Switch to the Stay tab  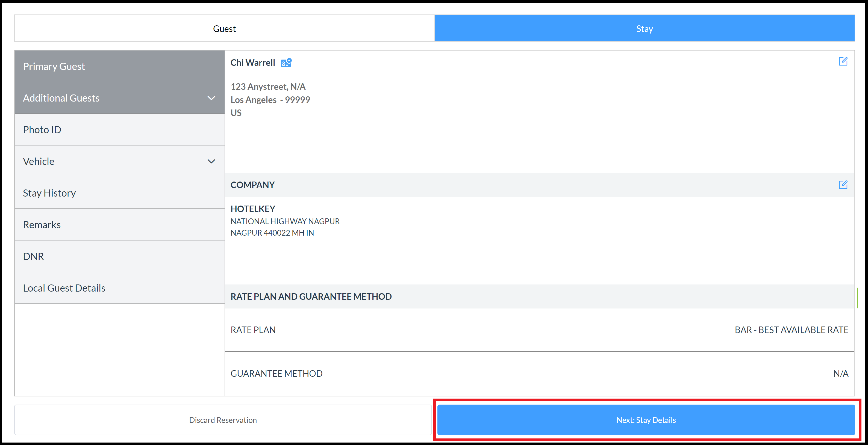(x=644, y=28)
